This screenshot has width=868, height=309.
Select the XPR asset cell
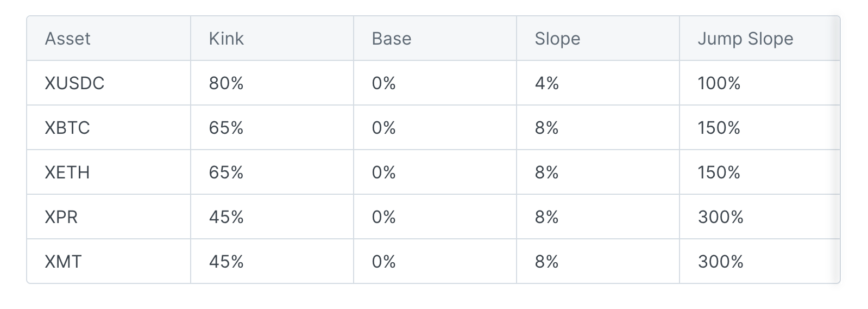point(61,217)
